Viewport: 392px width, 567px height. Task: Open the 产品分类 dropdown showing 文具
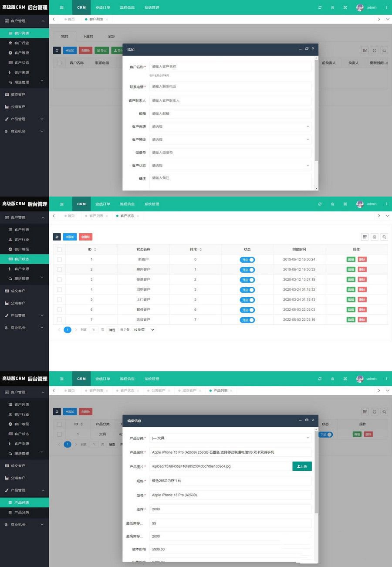pos(231,438)
